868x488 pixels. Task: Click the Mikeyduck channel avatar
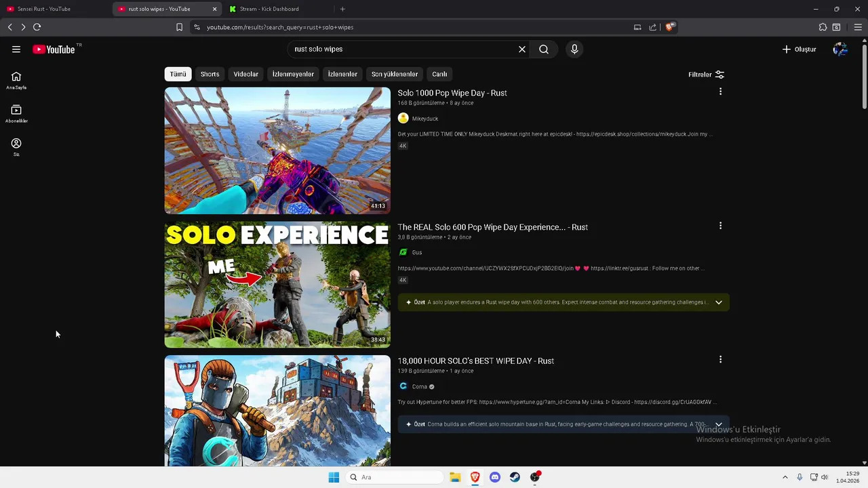[403, 119]
